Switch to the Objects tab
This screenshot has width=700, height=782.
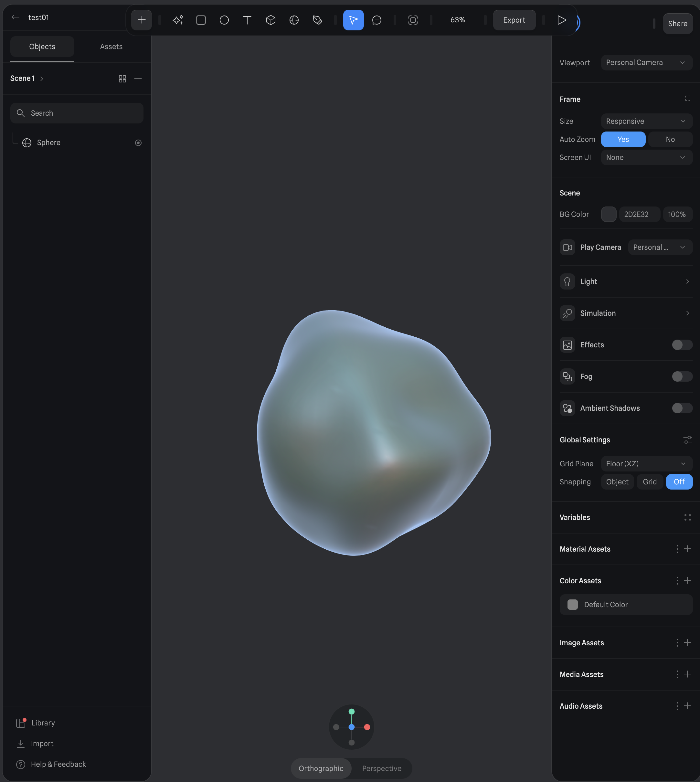[42, 47]
